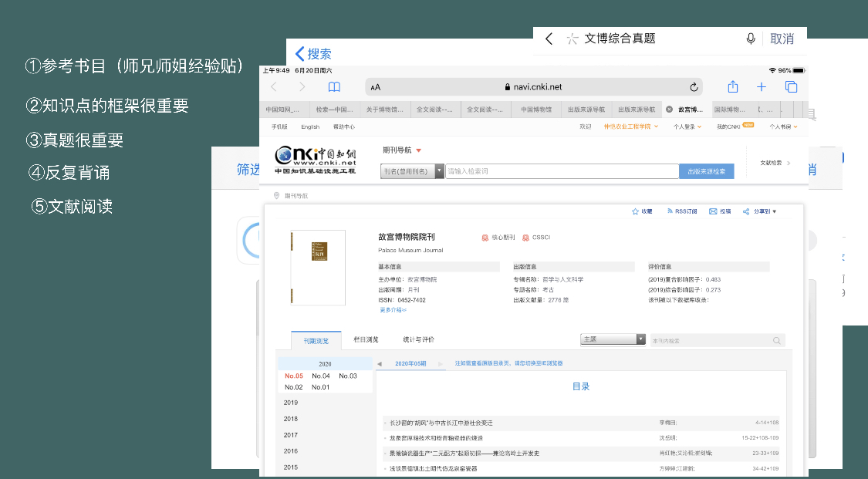Screen dimensions: 868x479
Task: Open the Safari tab overview icon
Action: (x=791, y=87)
